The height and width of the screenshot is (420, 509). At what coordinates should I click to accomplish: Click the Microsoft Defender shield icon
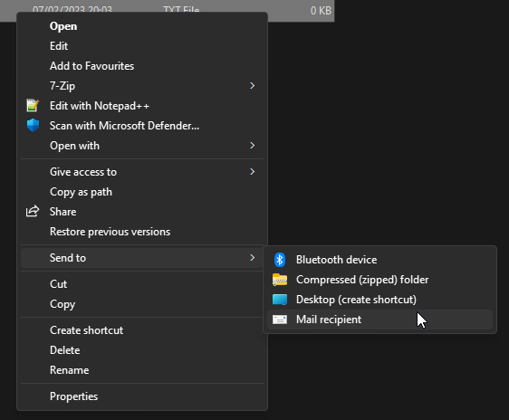33,126
